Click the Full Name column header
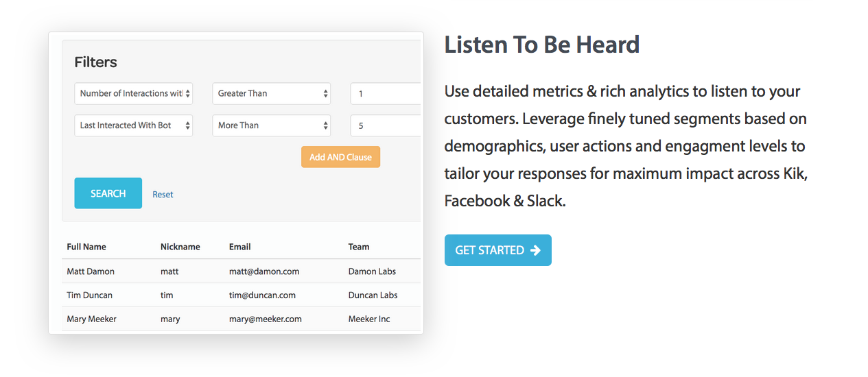 [x=86, y=247]
